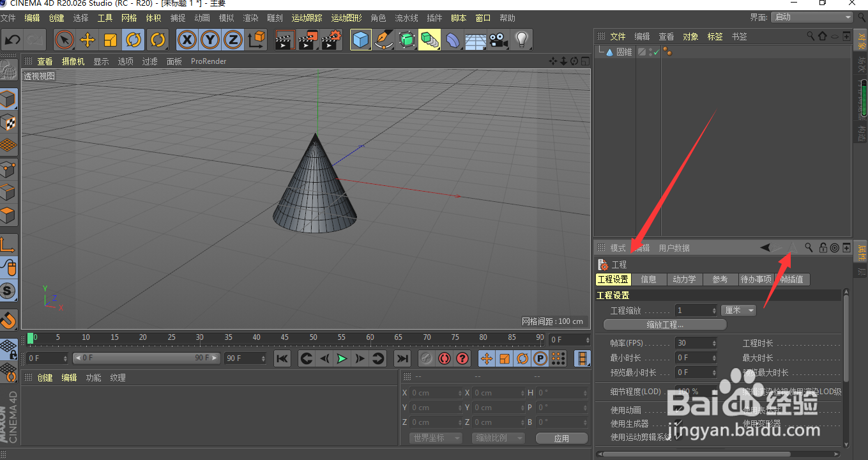Toggle the 使用生成器 checkbox
Image resolution: width=868 pixels, height=460 pixels.
[x=678, y=423]
